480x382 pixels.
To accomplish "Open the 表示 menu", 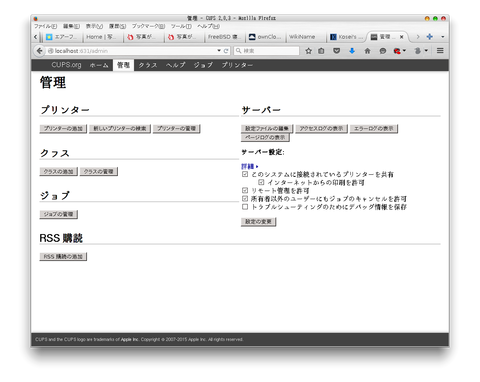I will pos(94,26).
